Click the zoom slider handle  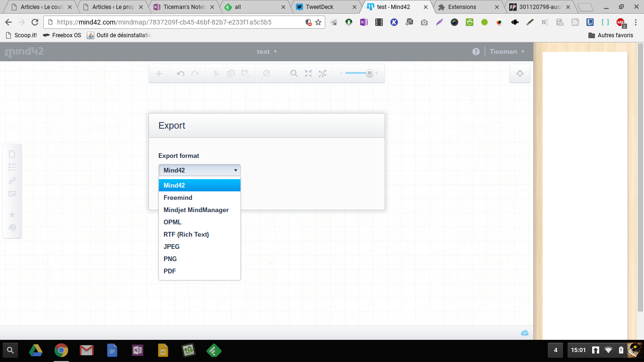point(370,73)
